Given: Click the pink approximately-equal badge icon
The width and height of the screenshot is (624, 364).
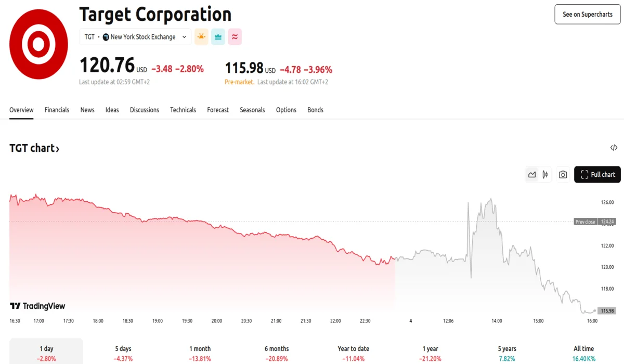Looking at the screenshot, I should pyautogui.click(x=235, y=37).
